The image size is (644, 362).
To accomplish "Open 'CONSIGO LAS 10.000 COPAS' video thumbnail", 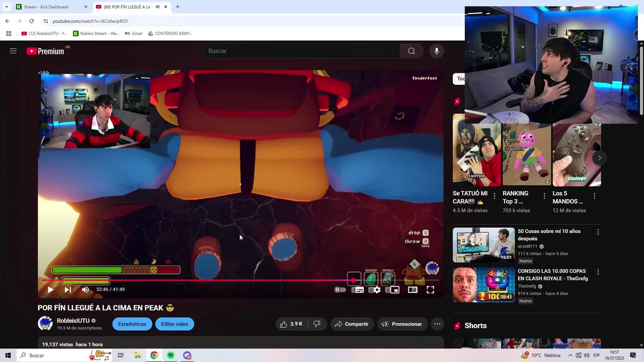I will click(x=484, y=285).
